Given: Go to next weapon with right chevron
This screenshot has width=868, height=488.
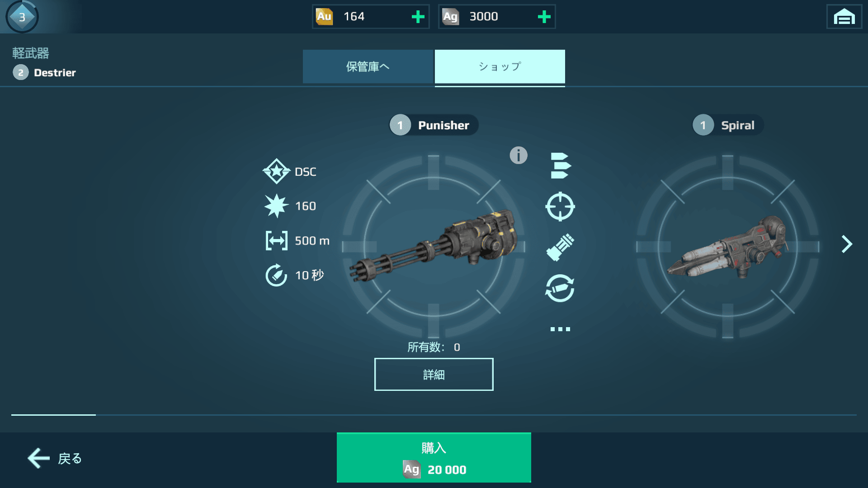Looking at the screenshot, I should 847,244.
